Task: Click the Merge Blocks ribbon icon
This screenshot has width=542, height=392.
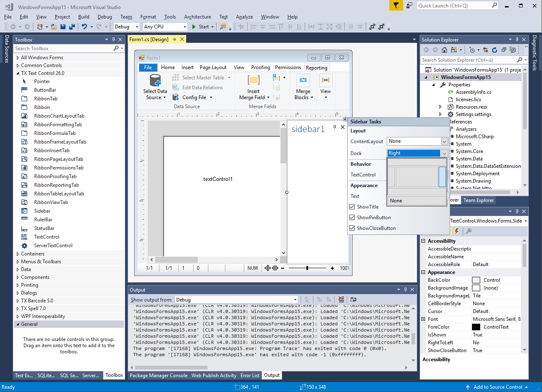Action: pyautogui.click(x=303, y=80)
